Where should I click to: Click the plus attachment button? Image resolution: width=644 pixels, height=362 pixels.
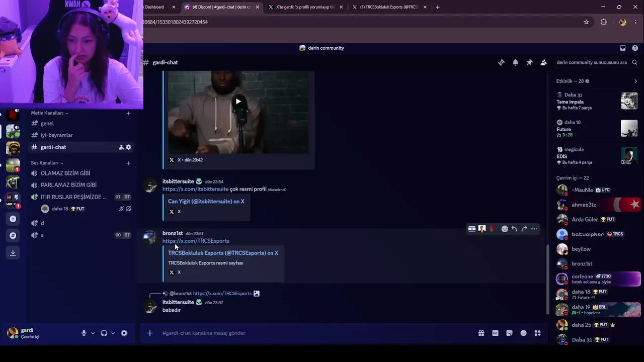(149, 333)
